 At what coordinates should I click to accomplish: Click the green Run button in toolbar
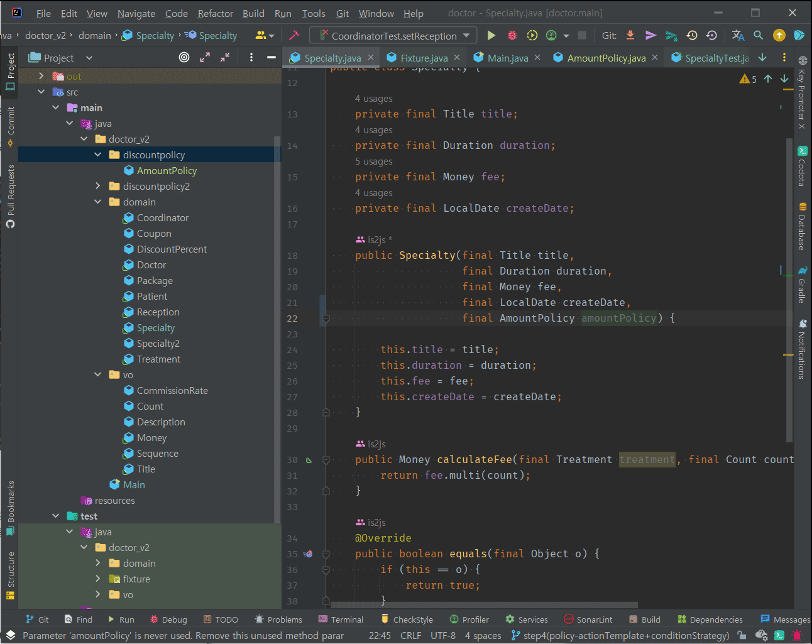pyautogui.click(x=491, y=36)
